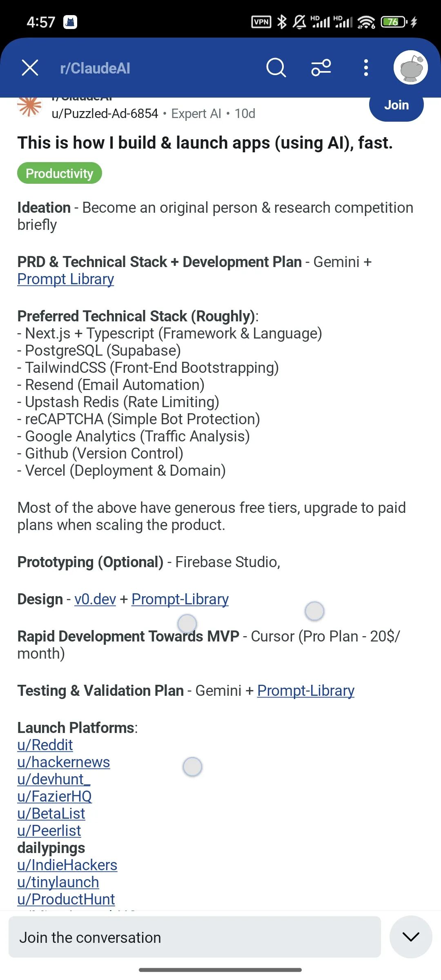The height and width of the screenshot is (980, 441).
Task: Open the search magnifier icon
Action: pyautogui.click(x=276, y=68)
